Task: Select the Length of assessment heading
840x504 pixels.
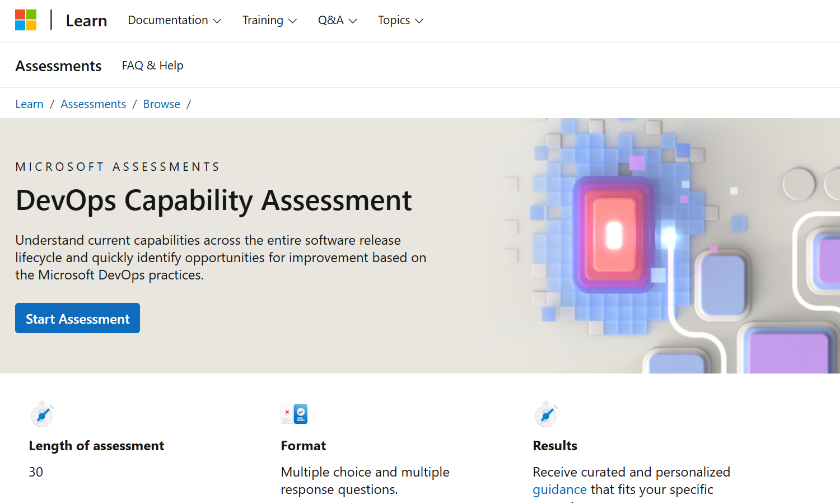Action: point(96,446)
